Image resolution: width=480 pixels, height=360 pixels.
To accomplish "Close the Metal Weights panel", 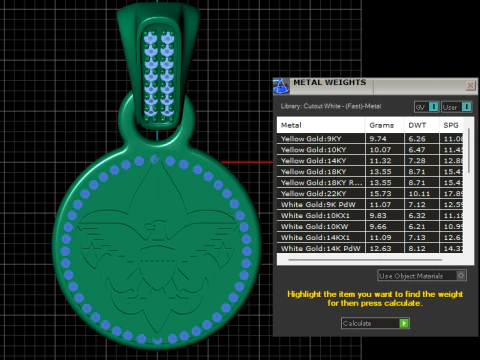I will (x=470, y=86).
